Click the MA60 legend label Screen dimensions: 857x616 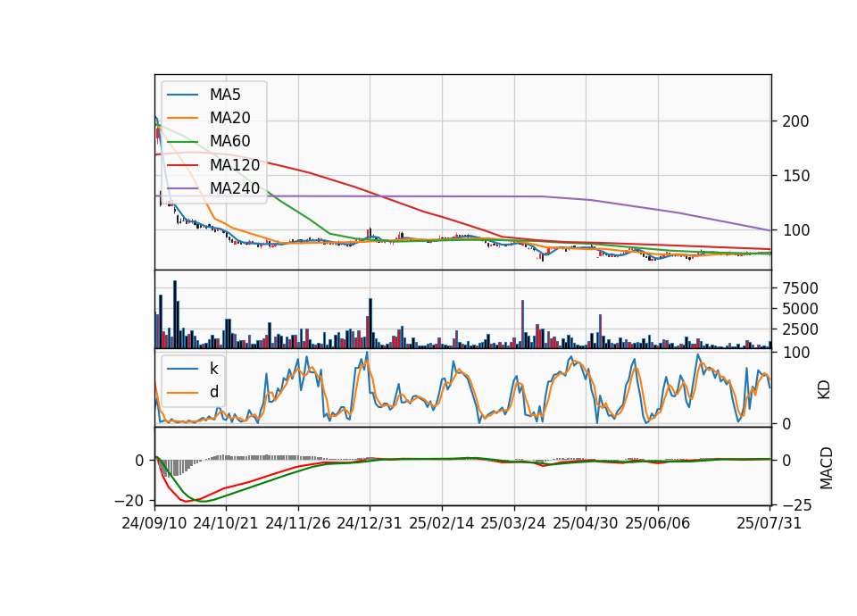229,141
